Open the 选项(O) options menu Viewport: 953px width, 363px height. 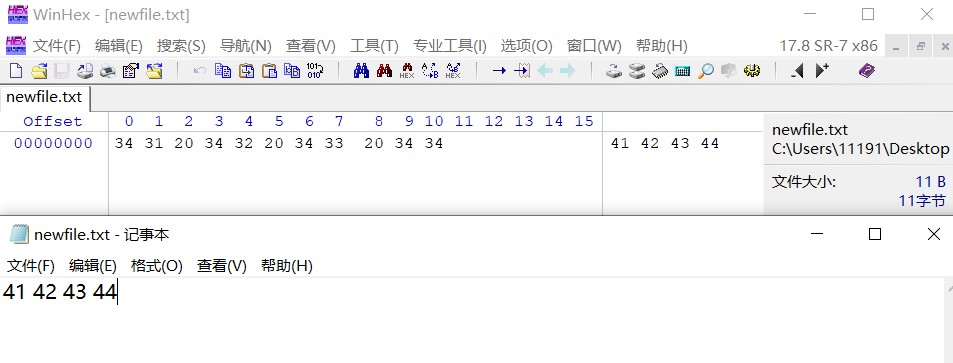tap(526, 46)
